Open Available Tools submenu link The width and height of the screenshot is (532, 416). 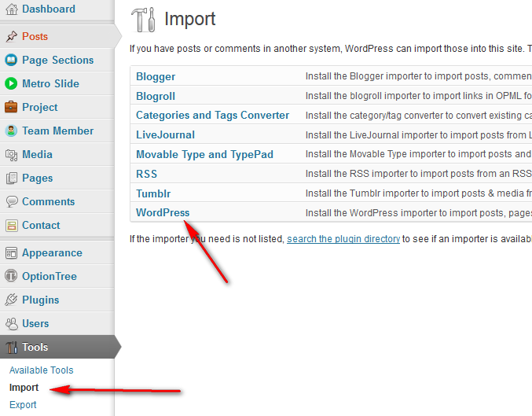[41, 370]
